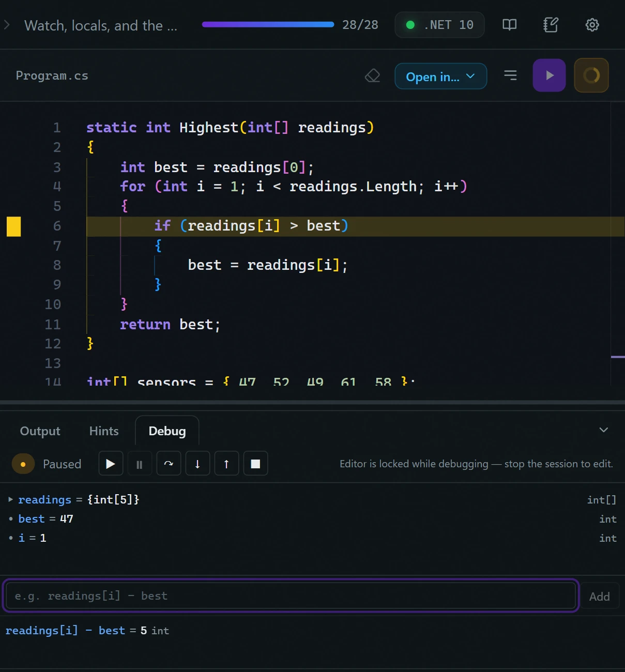Click the Paused status indicator dot

click(x=23, y=464)
